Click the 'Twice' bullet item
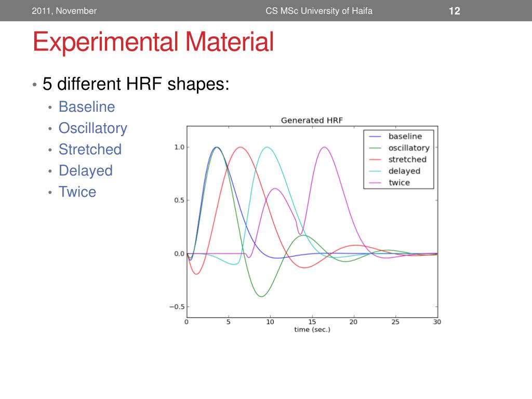Screen dimensions: 532x399 77,192
